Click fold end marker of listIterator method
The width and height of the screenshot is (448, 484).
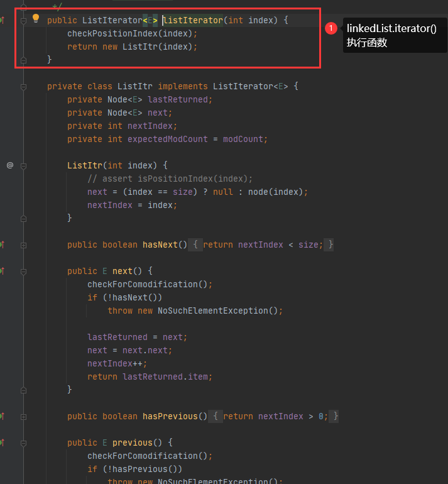coord(23,60)
